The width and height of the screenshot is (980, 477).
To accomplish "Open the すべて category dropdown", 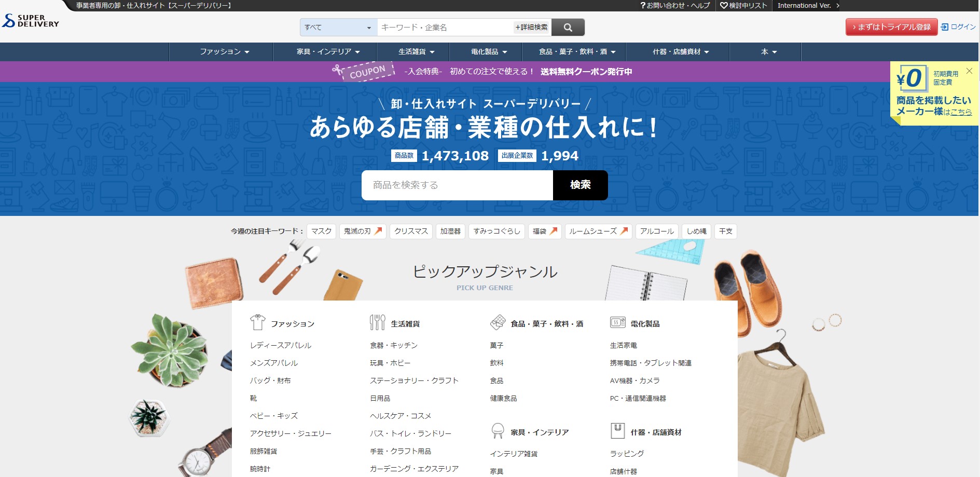I will pyautogui.click(x=338, y=28).
